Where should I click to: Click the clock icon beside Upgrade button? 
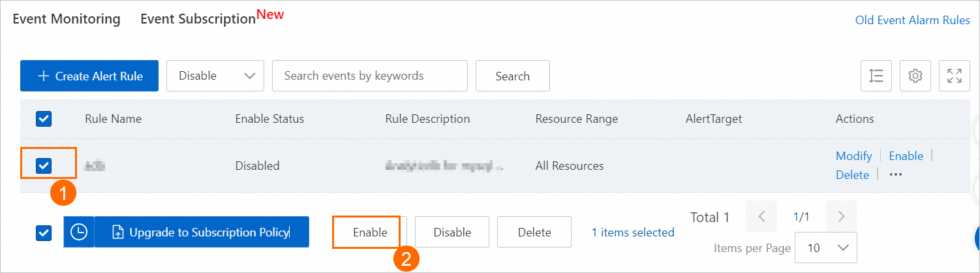click(x=79, y=232)
